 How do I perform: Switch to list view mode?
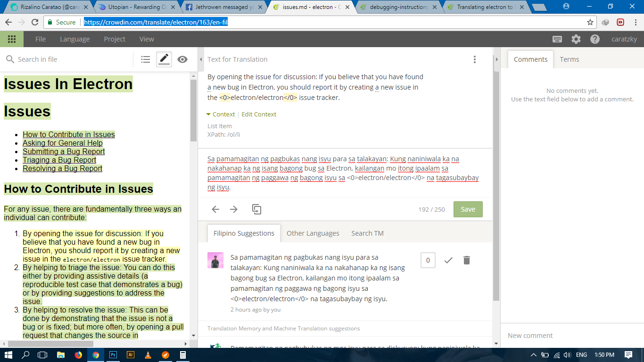(x=146, y=59)
